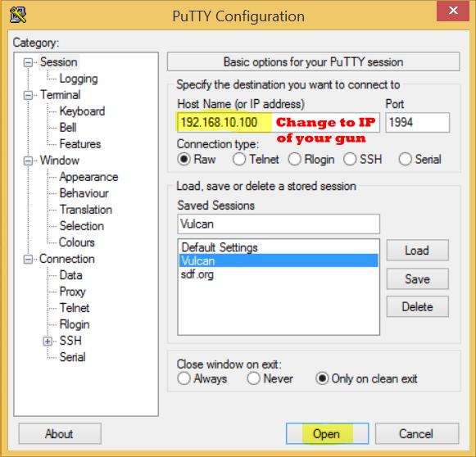Click the Open button
Viewport: 476px width, 457px height.
(x=327, y=433)
